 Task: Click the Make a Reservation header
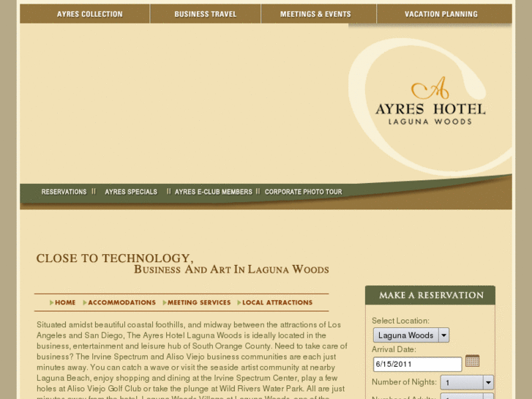430,295
